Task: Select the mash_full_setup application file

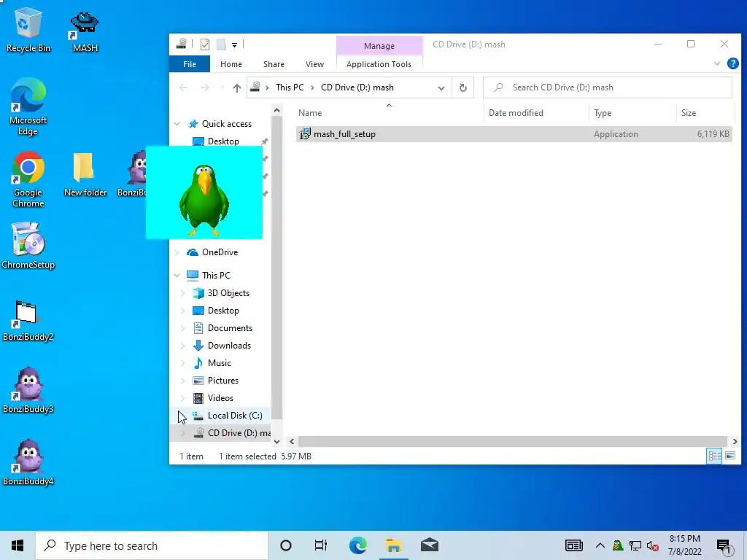Action: point(514,134)
